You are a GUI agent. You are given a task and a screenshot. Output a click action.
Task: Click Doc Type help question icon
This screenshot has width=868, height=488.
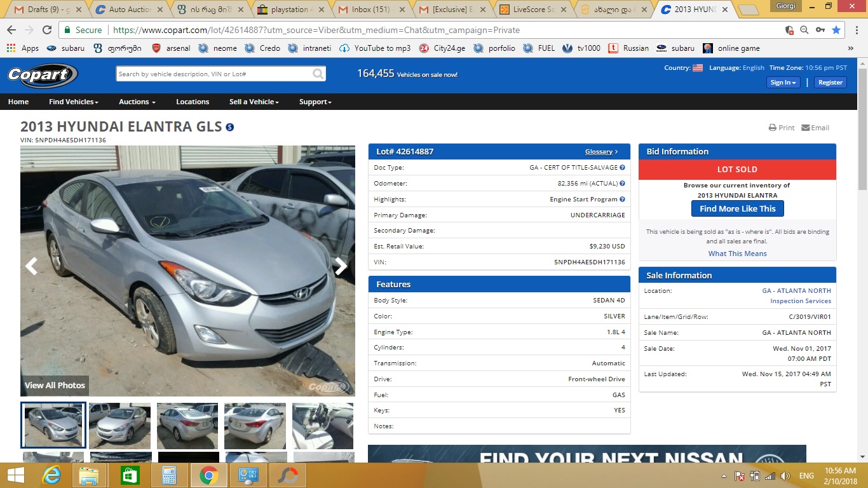[622, 168]
